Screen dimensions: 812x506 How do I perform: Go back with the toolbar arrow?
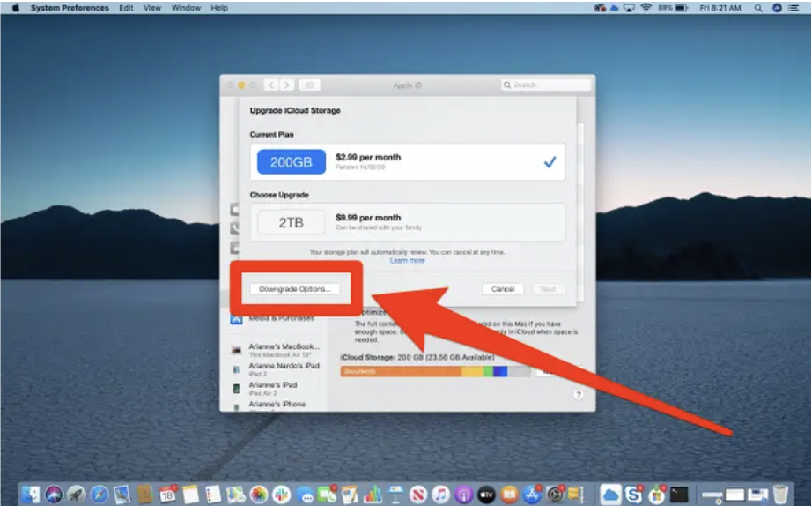(271, 85)
